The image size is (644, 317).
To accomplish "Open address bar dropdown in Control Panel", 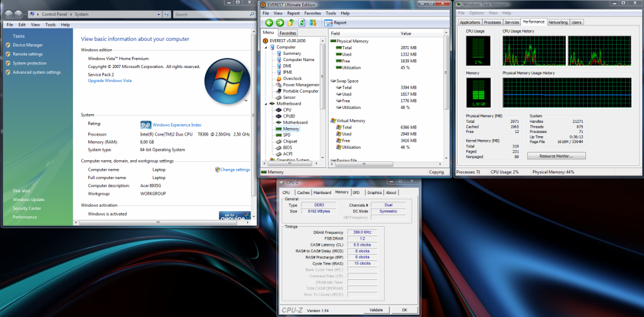I will point(159,14).
